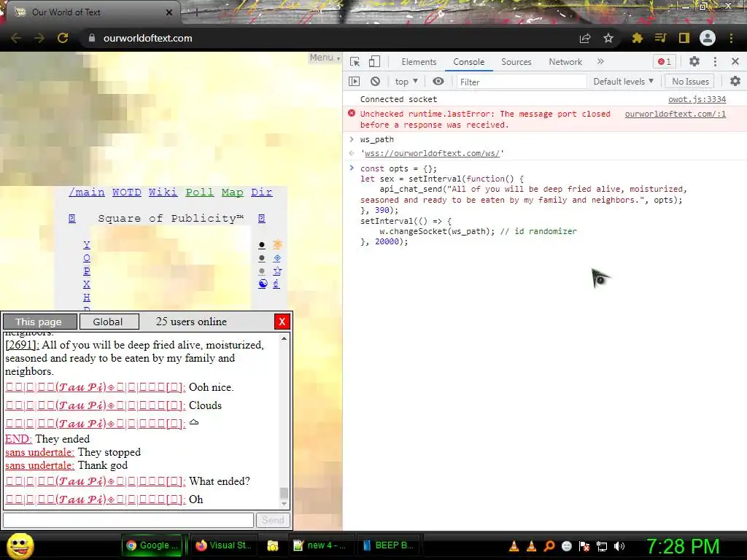Switch to the Console tab
The image size is (747, 560).
(469, 62)
